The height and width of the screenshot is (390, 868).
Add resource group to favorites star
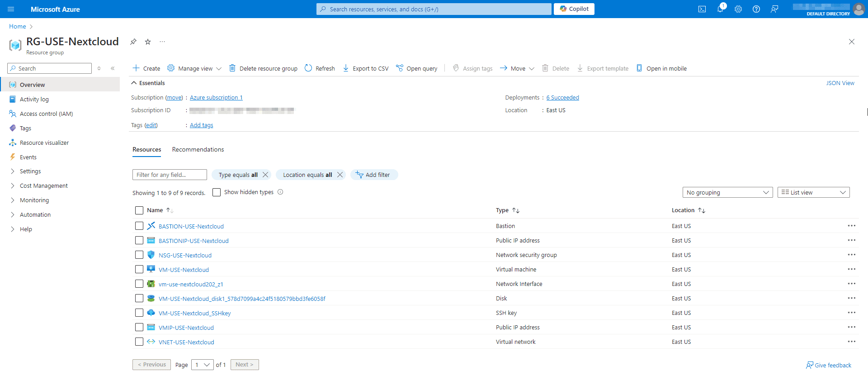click(x=148, y=42)
